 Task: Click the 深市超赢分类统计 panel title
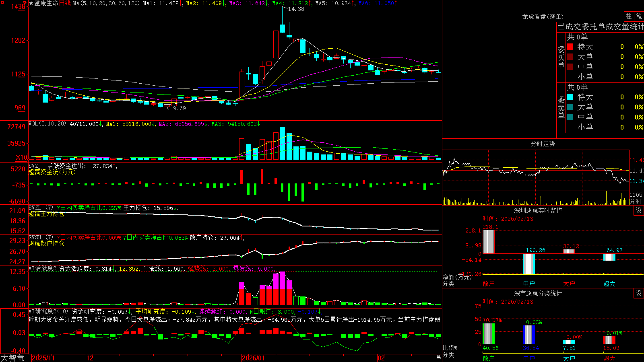[x=538, y=293]
